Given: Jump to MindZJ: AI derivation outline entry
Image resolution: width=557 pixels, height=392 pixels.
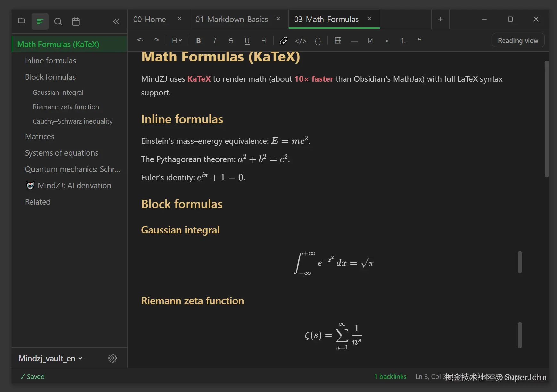Looking at the screenshot, I should [70, 185].
